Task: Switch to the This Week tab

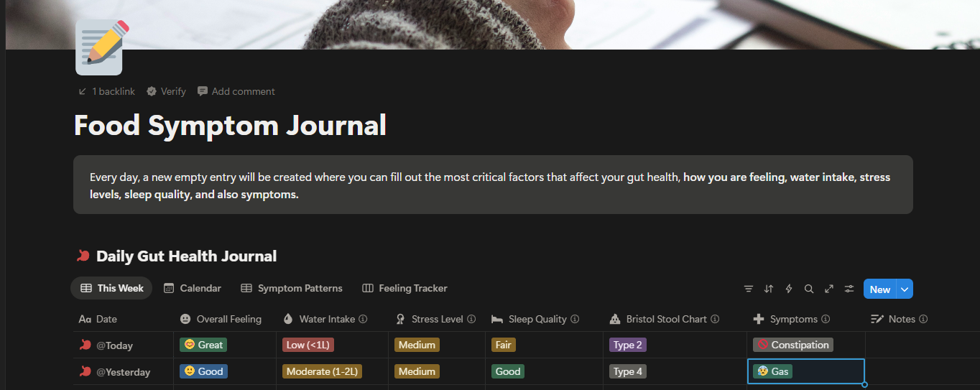Action: pos(111,288)
